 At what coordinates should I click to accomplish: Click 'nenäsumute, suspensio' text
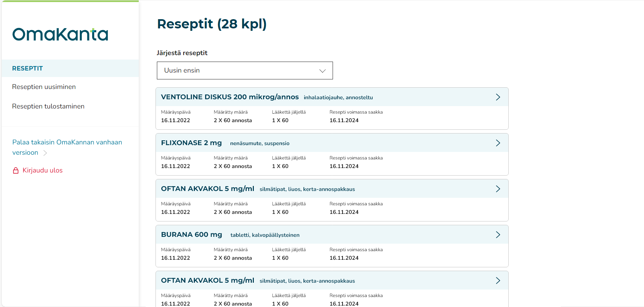pyautogui.click(x=260, y=143)
